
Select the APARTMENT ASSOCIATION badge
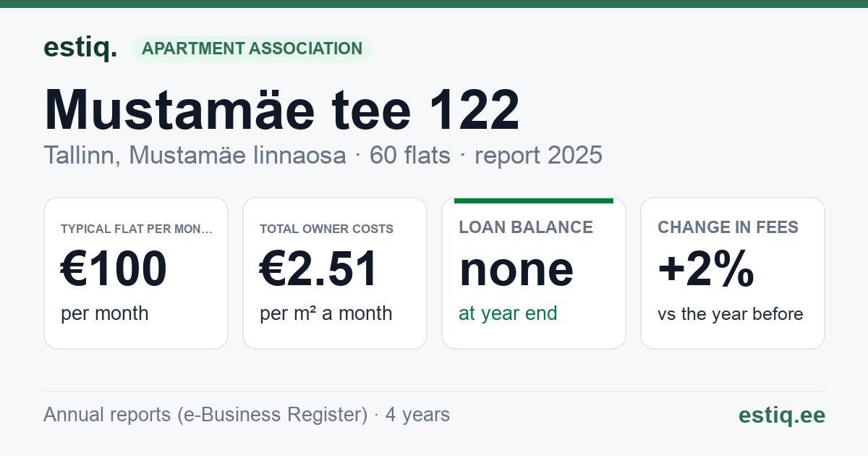coord(252,49)
